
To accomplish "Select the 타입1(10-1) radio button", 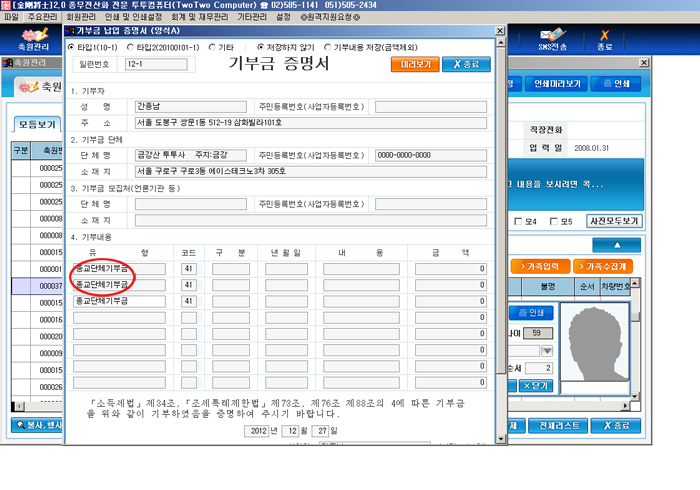I will (71, 47).
